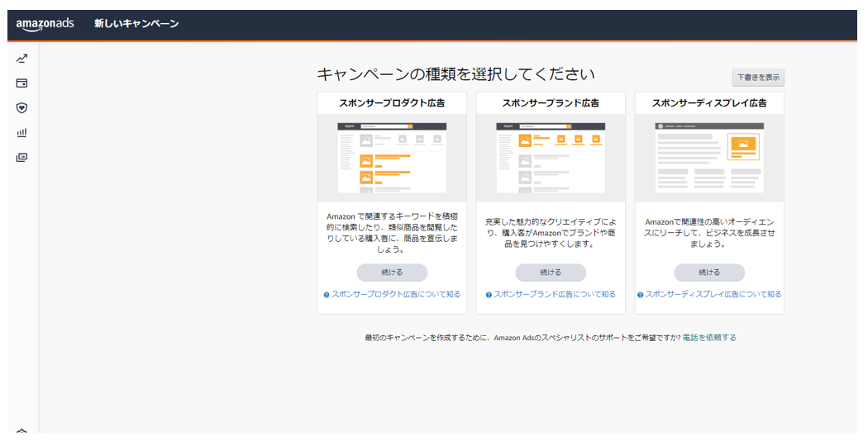Click the スポンサーブランド広告 card title
The width and height of the screenshot is (868, 441).
(551, 103)
